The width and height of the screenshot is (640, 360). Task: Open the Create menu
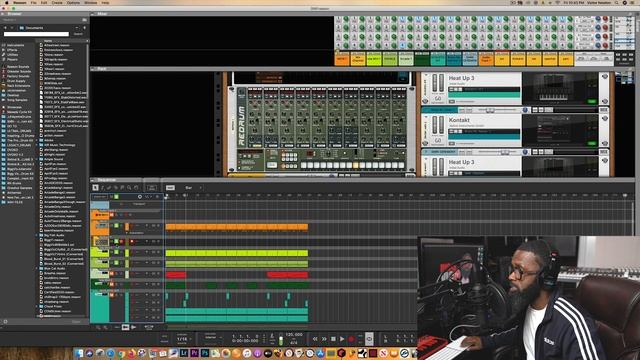pyautogui.click(x=57, y=2)
